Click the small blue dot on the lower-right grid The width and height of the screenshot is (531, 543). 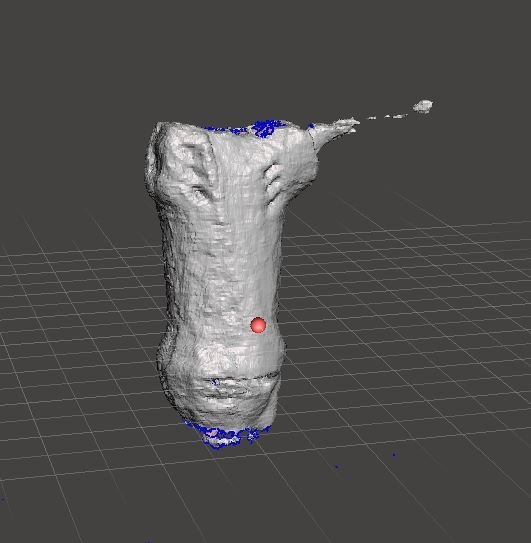(x=394, y=455)
